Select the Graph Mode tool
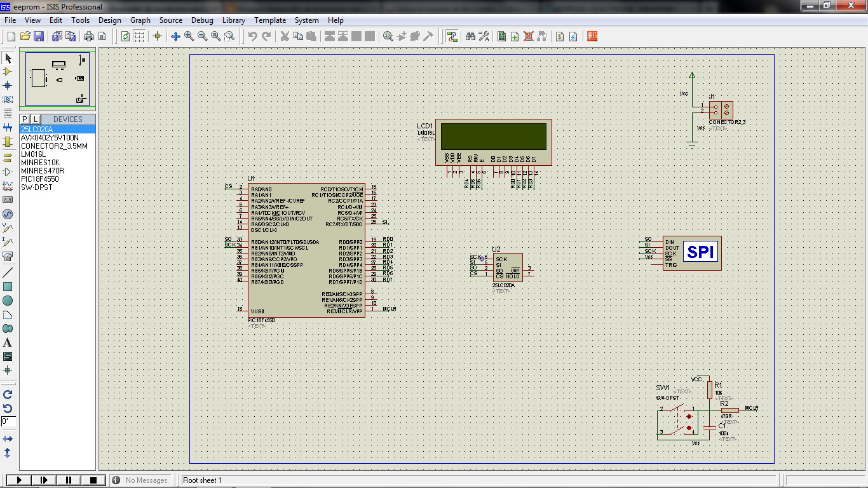868x488 pixels. [x=8, y=184]
